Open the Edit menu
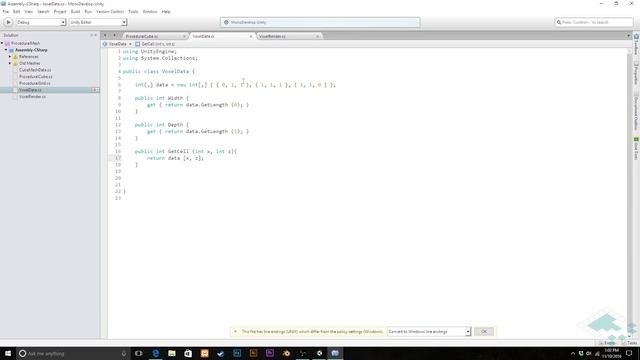 click(x=17, y=12)
